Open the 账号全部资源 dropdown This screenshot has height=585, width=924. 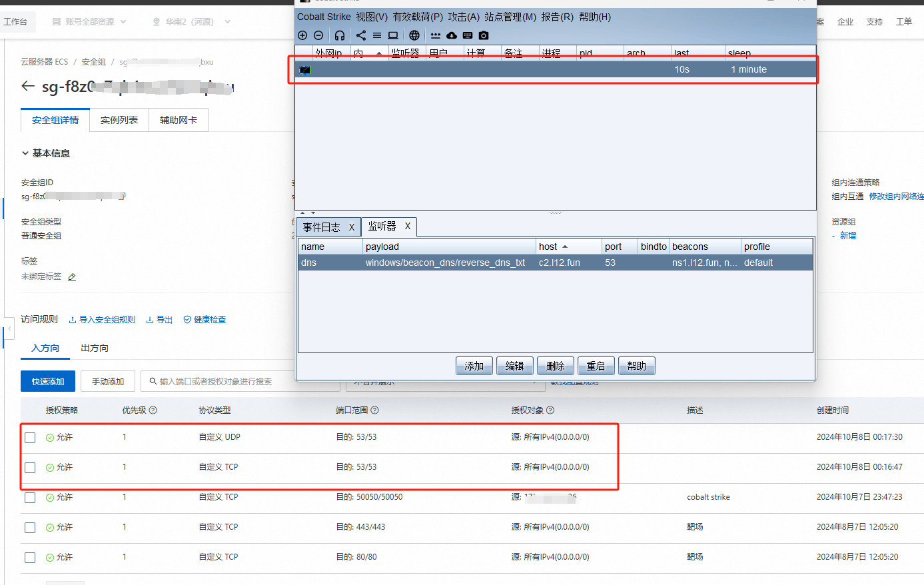(x=90, y=22)
